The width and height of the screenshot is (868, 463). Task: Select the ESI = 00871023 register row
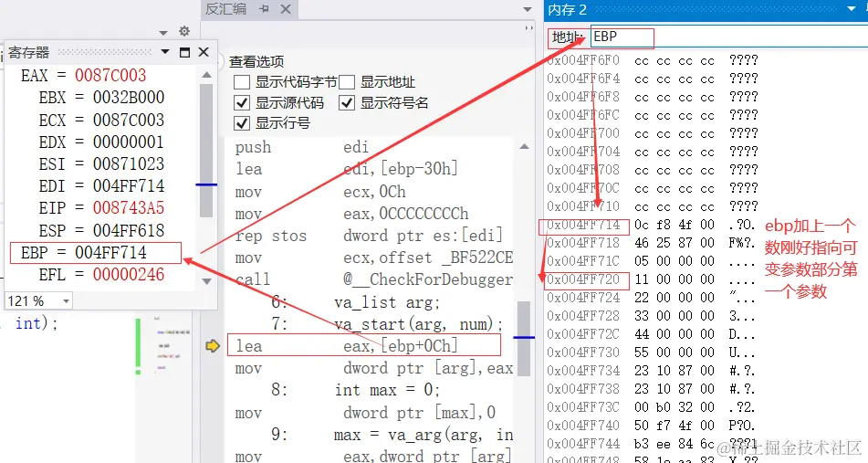point(101,164)
